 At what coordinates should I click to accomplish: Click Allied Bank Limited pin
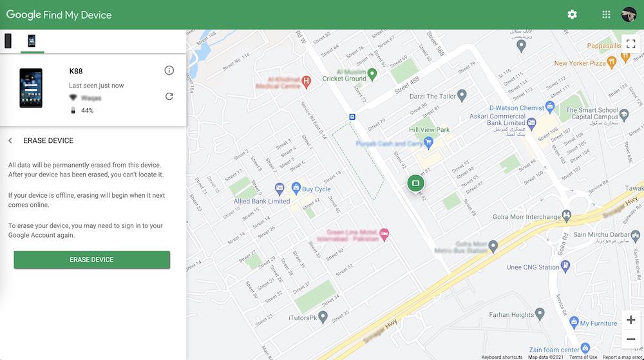tap(279, 189)
